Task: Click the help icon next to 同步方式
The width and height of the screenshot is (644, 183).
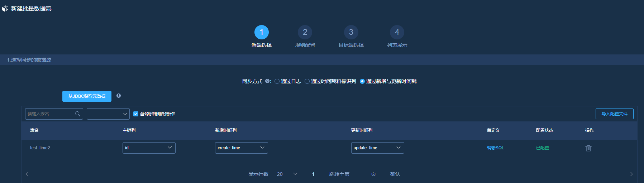Action: [267, 81]
